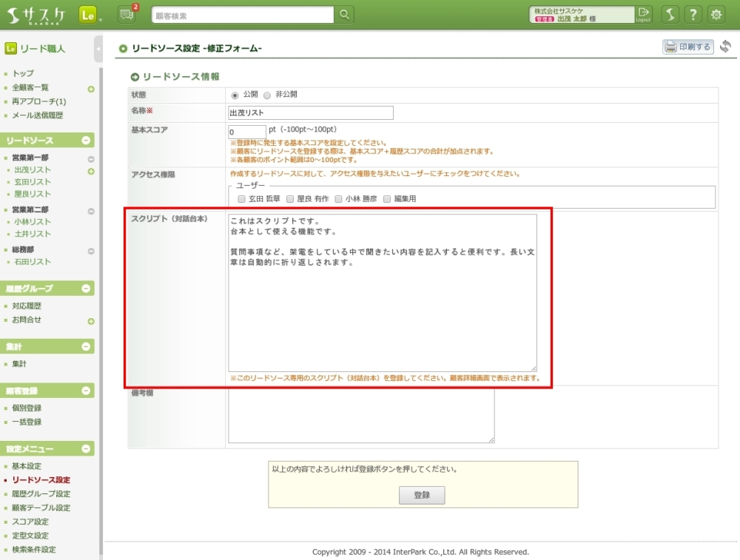Click the 印刷する print button
This screenshot has width=740, height=560.
(687, 47)
